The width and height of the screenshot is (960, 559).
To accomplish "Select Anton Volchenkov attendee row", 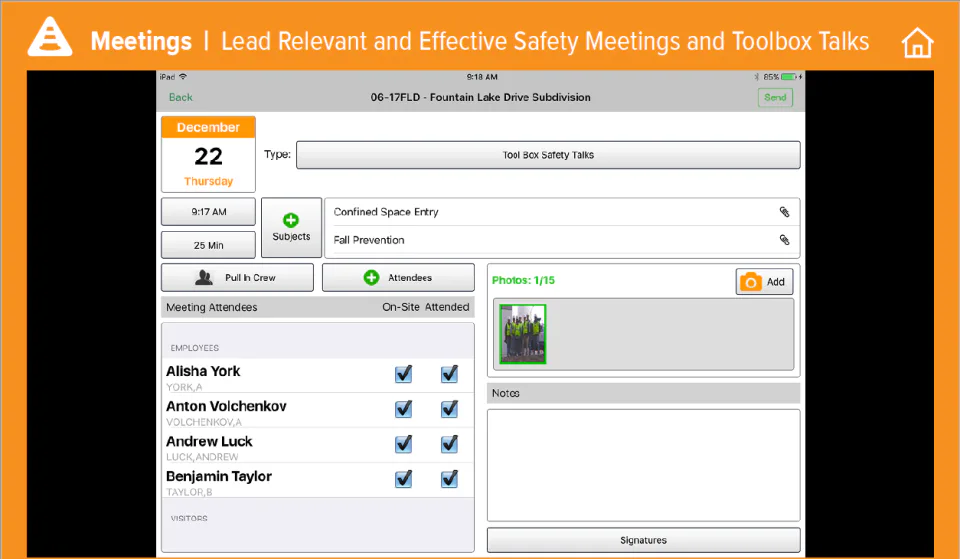I will point(317,410).
